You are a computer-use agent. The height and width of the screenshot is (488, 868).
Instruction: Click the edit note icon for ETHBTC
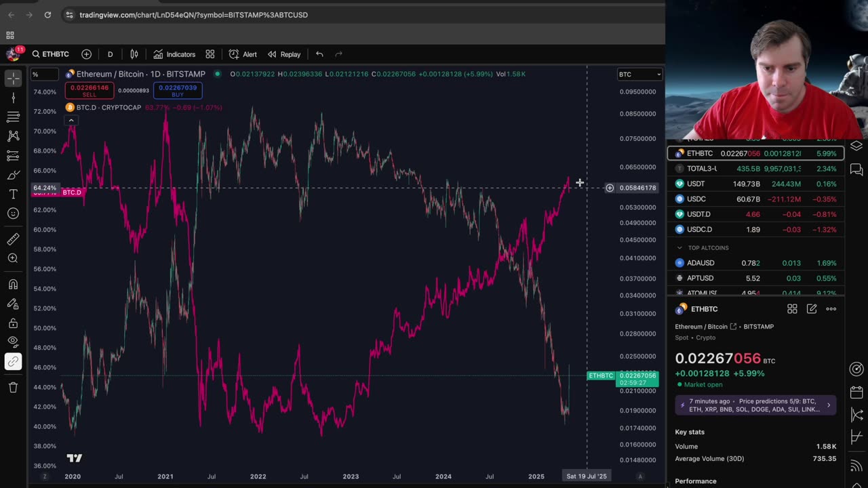pos(812,309)
